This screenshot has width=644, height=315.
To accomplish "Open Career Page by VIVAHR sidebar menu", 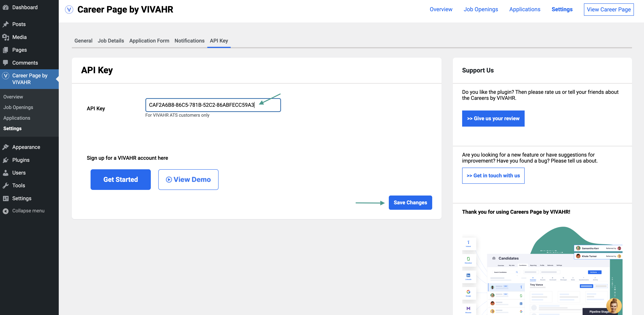I will coord(30,79).
